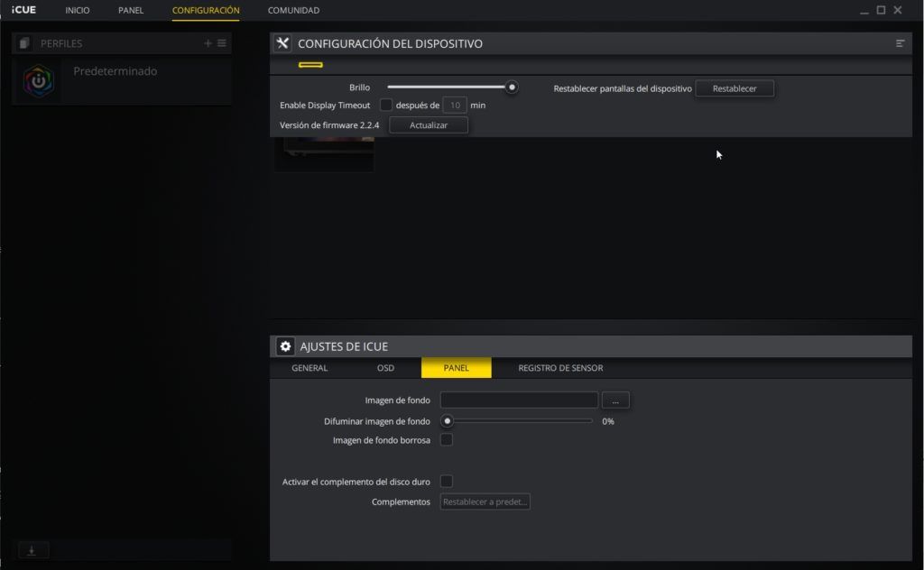Image resolution: width=924 pixels, height=570 pixels.
Task: Click the Versión de firmware 2.2.4 label
Action: click(x=329, y=124)
